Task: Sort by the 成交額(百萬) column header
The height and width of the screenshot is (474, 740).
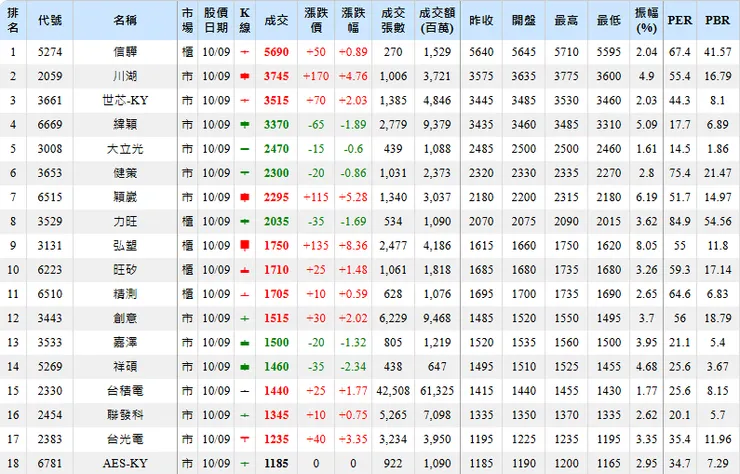Action: coord(437,20)
